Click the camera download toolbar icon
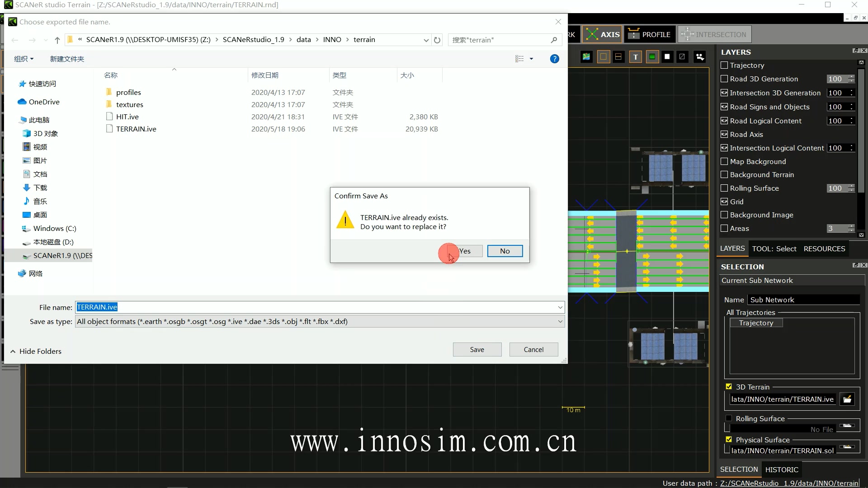 [700, 57]
